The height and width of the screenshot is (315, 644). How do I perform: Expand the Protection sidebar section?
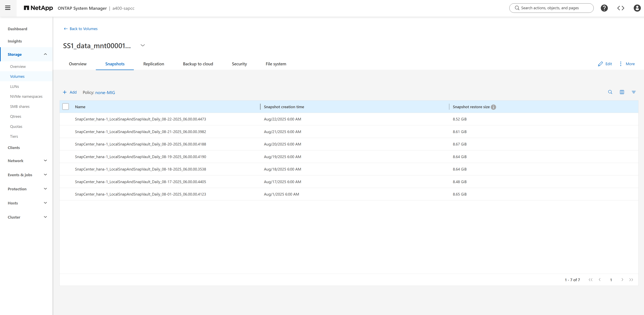click(45, 189)
